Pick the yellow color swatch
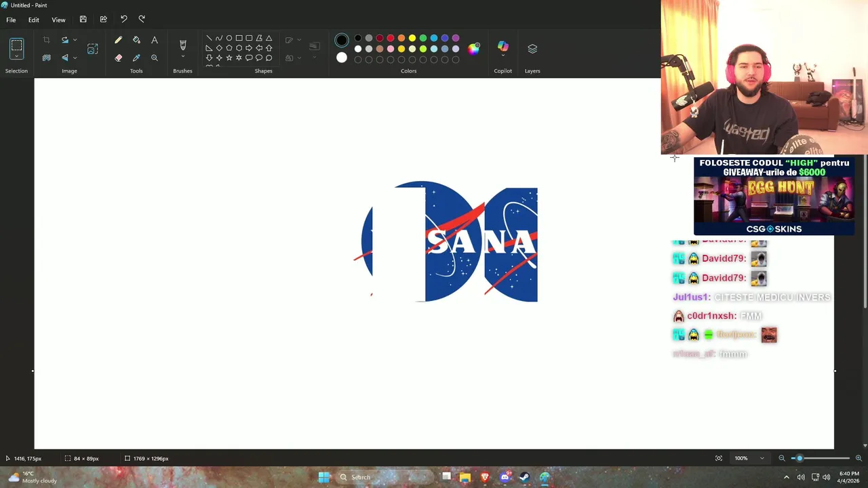The image size is (868, 488). click(412, 38)
